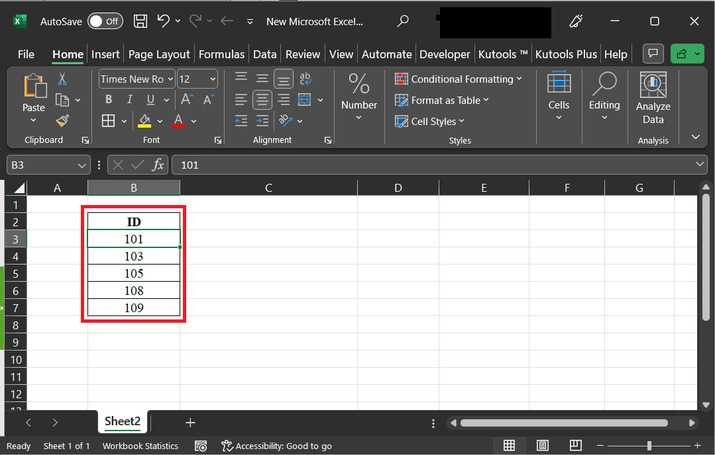This screenshot has width=715, height=455.
Task: Open the font name dropdown
Action: point(169,79)
